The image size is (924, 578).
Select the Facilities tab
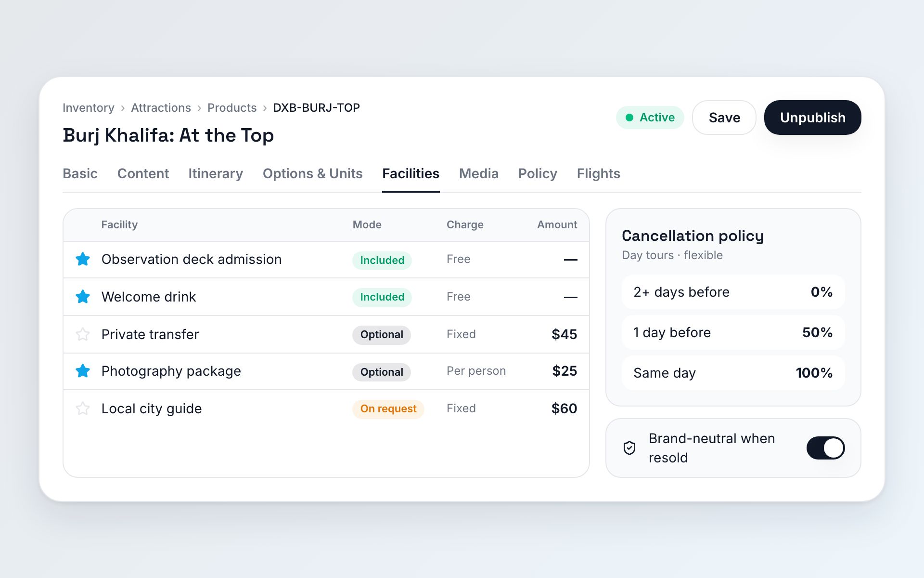coord(411,173)
